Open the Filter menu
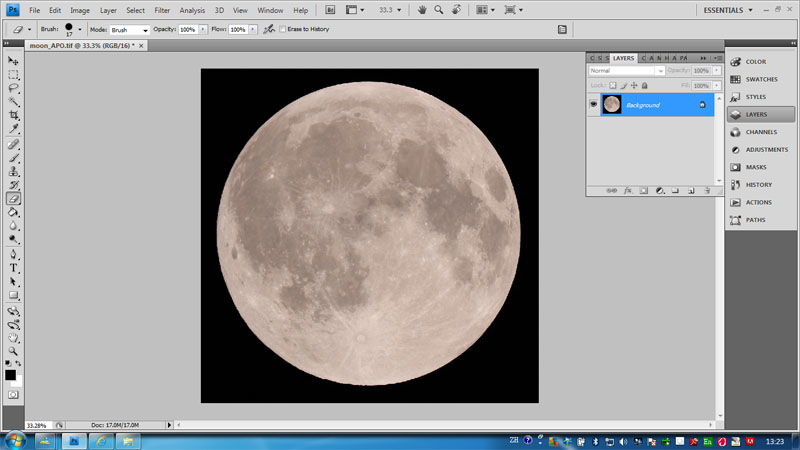This screenshot has height=450, width=800. (162, 10)
